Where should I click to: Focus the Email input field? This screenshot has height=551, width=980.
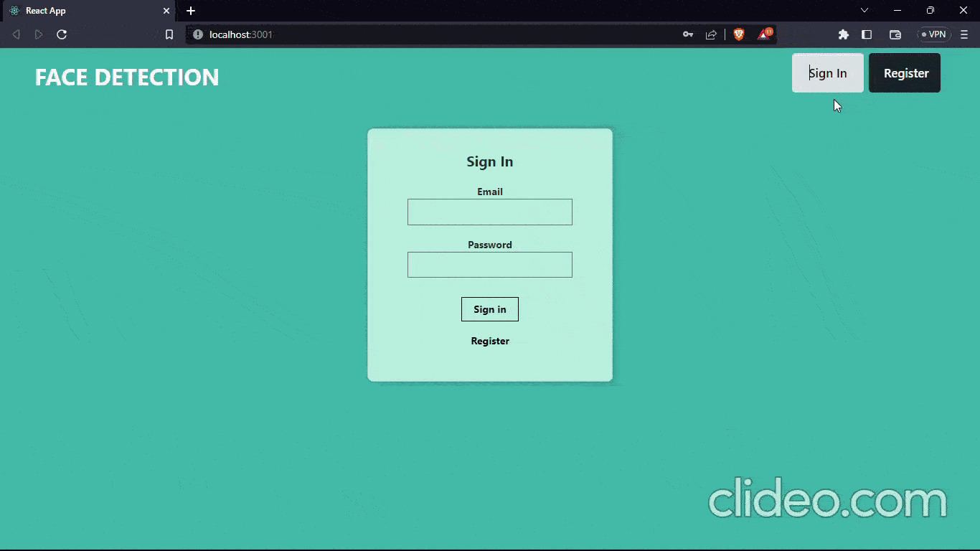click(x=490, y=212)
